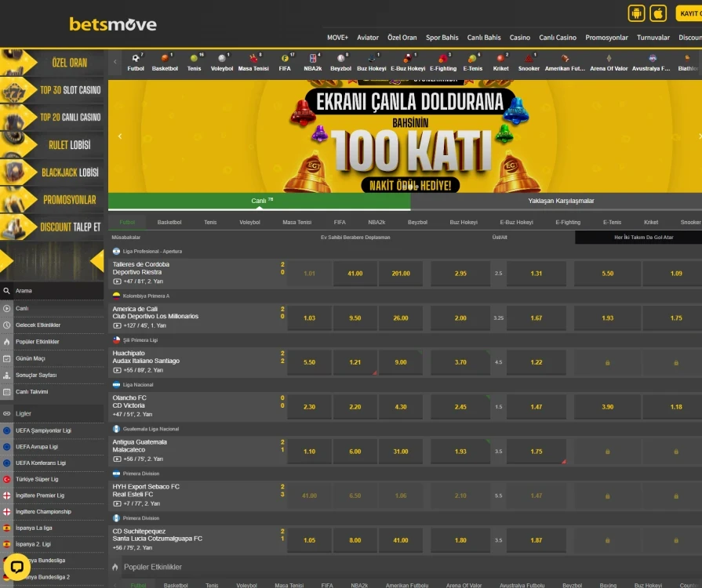
Task: Expand Şili Primera Ligi league header
Action: [406, 340]
